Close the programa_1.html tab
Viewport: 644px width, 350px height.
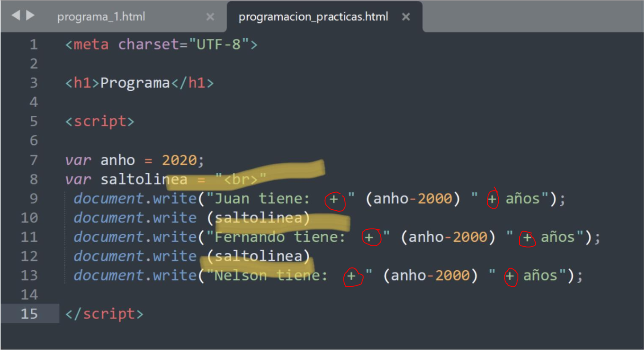pyautogui.click(x=210, y=17)
